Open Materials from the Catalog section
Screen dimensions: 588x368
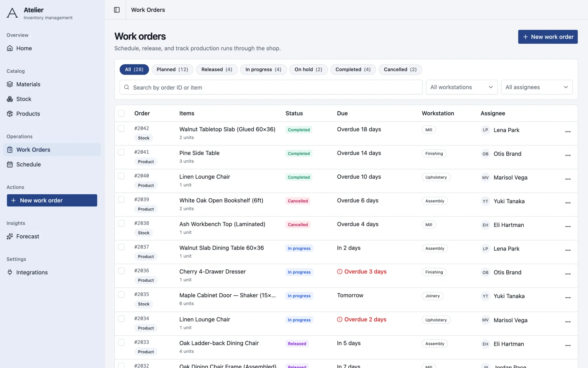tap(52, 84)
